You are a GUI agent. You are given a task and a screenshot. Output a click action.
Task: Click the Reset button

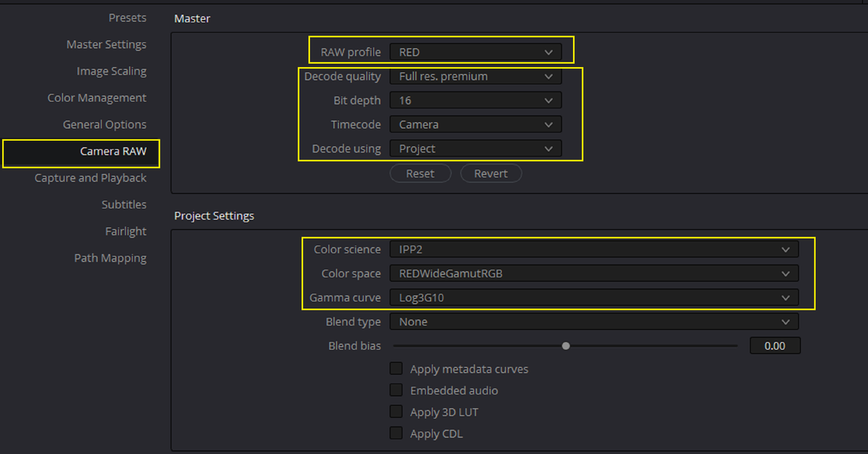[420, 173]
